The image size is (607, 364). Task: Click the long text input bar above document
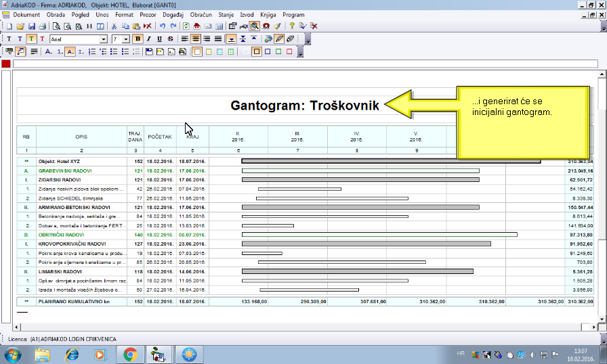point(306,64)
